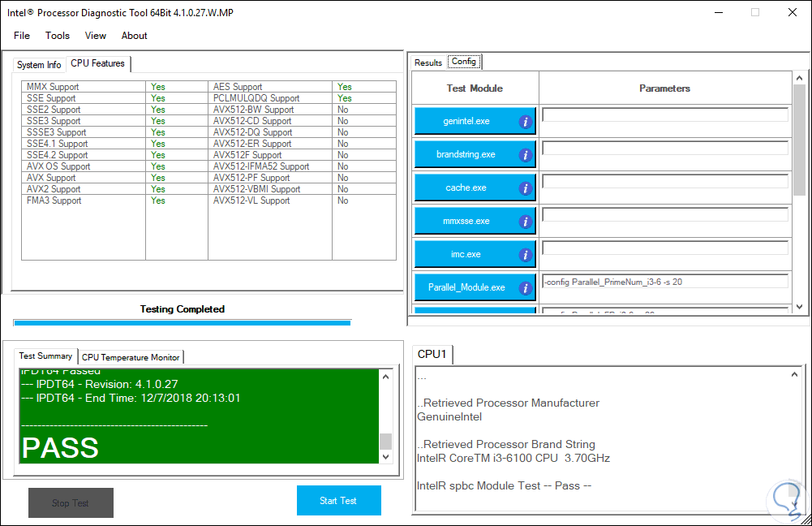Click the 'AVX512F Support' row label
Viewport: 812px width, 526px height.
point(247,155)
